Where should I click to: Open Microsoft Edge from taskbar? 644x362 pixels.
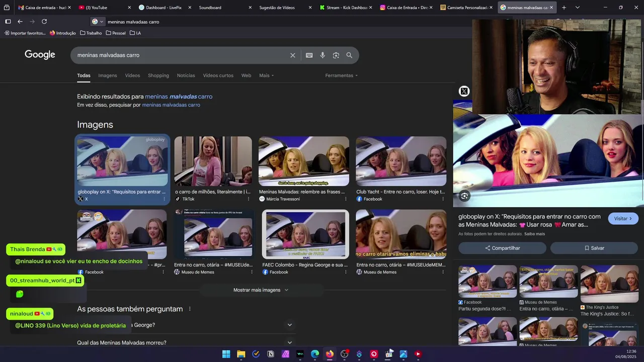click(315, 354)
